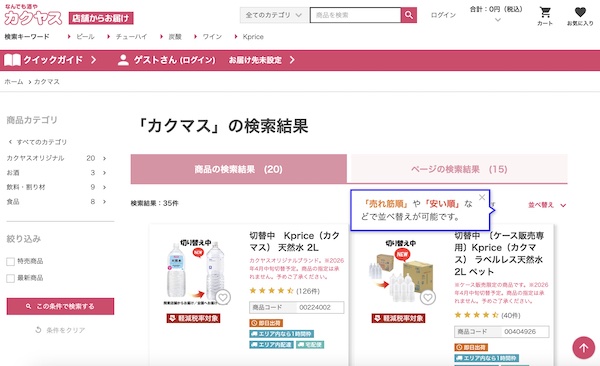
Task: Click the ログイン link in header
Action: [x=443, y=15]
